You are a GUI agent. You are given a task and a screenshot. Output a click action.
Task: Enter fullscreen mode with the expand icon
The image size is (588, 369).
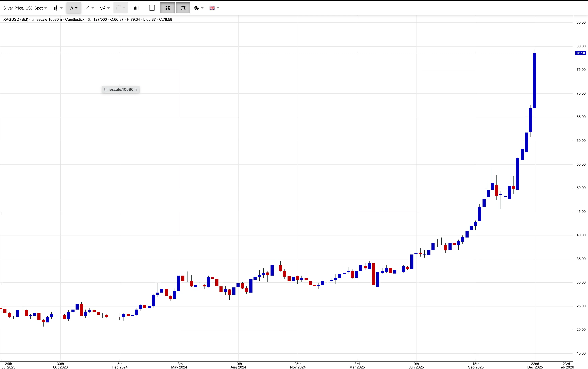[x=168, y=8]
